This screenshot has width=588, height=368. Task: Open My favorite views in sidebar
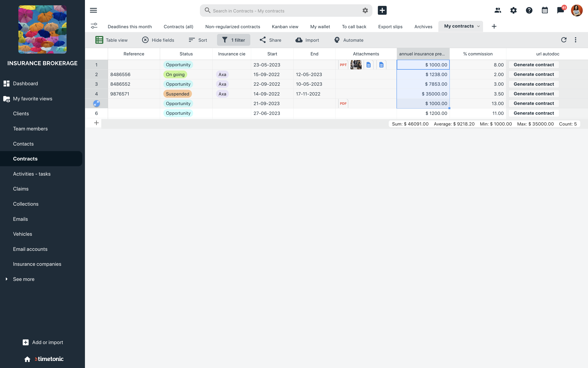(32, 99)
